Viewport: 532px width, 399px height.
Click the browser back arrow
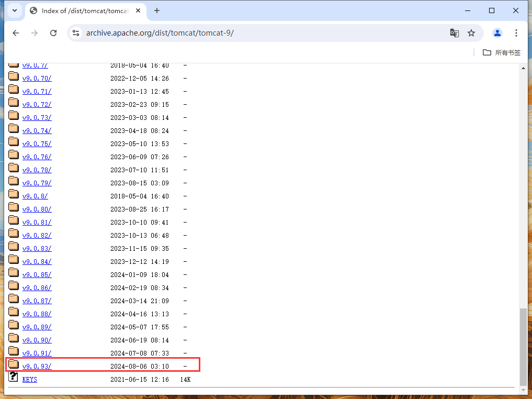(x=16, y=33)
